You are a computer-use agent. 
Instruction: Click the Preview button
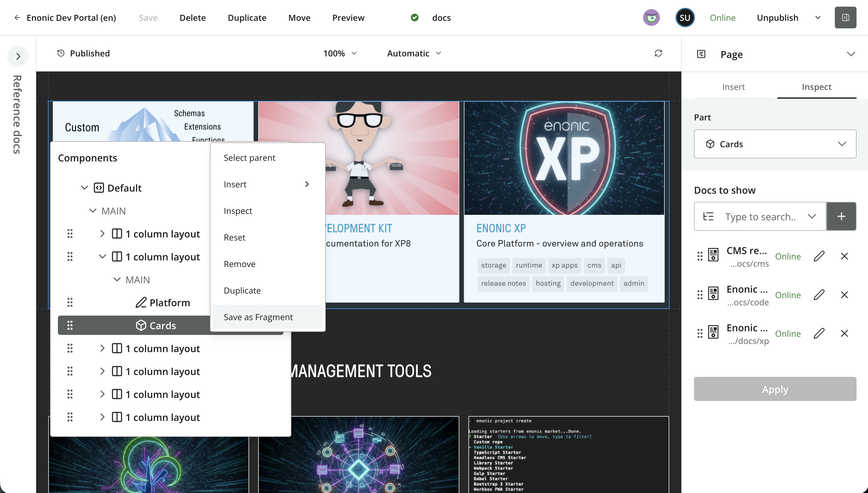coord(348,17)
